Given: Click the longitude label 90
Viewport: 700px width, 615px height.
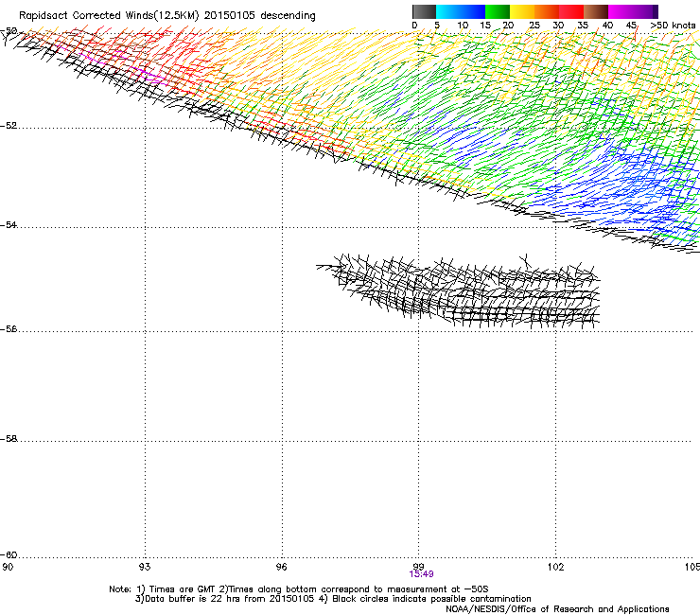Looking at the screenshot, I should 8,567.
